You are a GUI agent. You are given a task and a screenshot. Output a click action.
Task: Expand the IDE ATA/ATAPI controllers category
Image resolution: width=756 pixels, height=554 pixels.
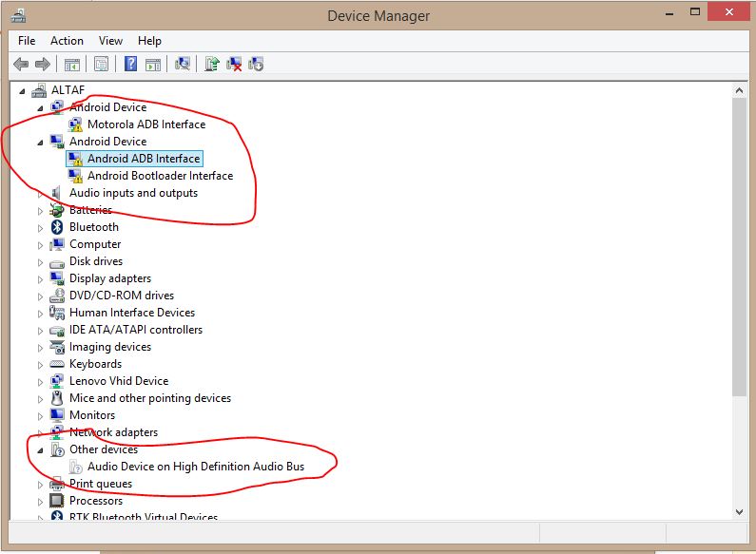(x=41, y=331)
